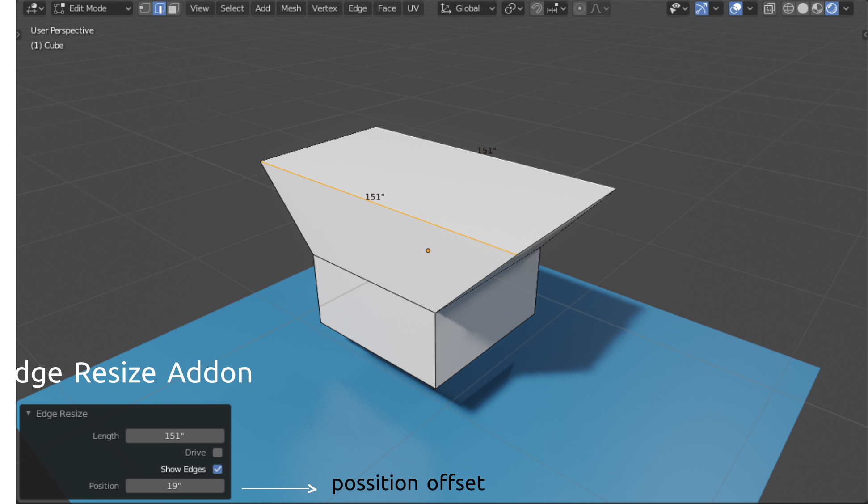Open the Edge menu
The width and height of the screenshot is (868, 504).
[x=358, y=8]
